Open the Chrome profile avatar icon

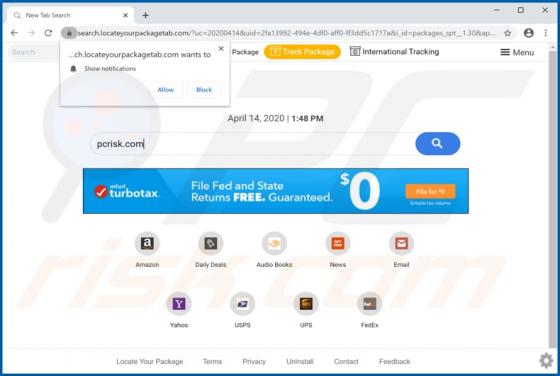click(x=529, y=33)
